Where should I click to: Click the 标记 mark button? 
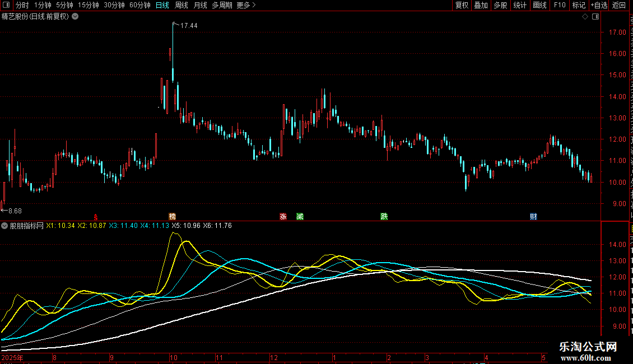click(x=579, y=5)
